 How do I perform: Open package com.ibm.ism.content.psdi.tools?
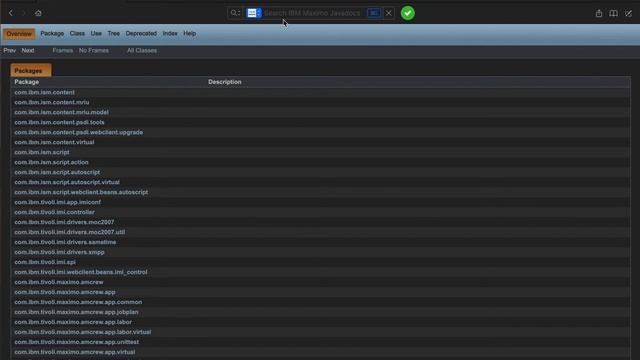59,122
